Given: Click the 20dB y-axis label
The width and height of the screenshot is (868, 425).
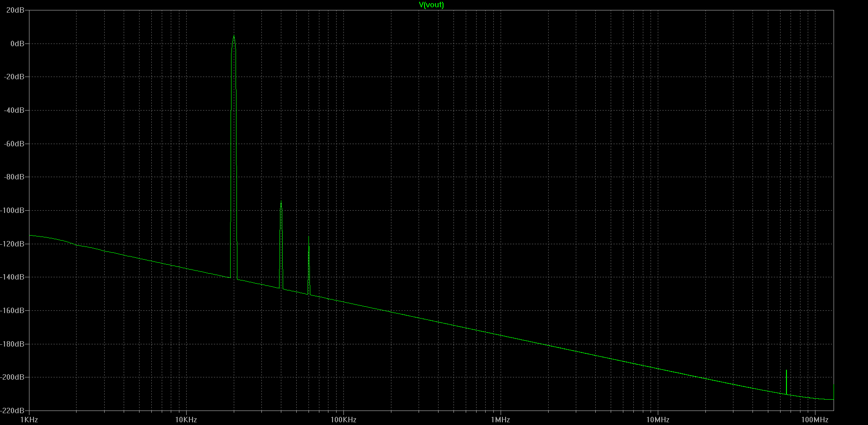Looking at the screenshot, I should pyautogui.click(x=15, y=10).
